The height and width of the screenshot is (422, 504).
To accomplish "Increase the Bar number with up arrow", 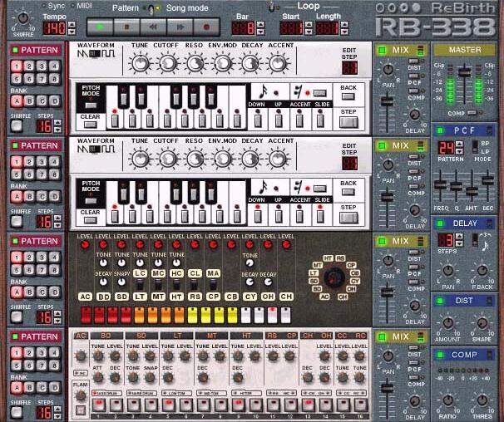I will [260, 25].
